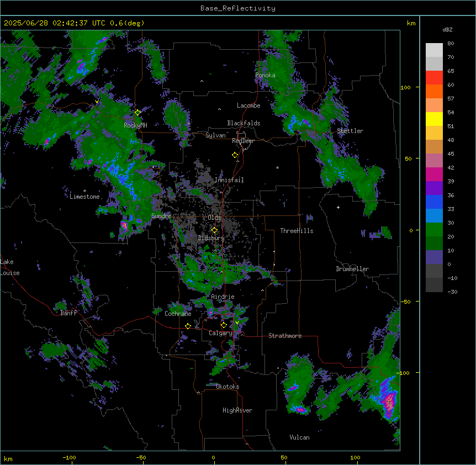Select the Cochrane label

coord(178,314)
